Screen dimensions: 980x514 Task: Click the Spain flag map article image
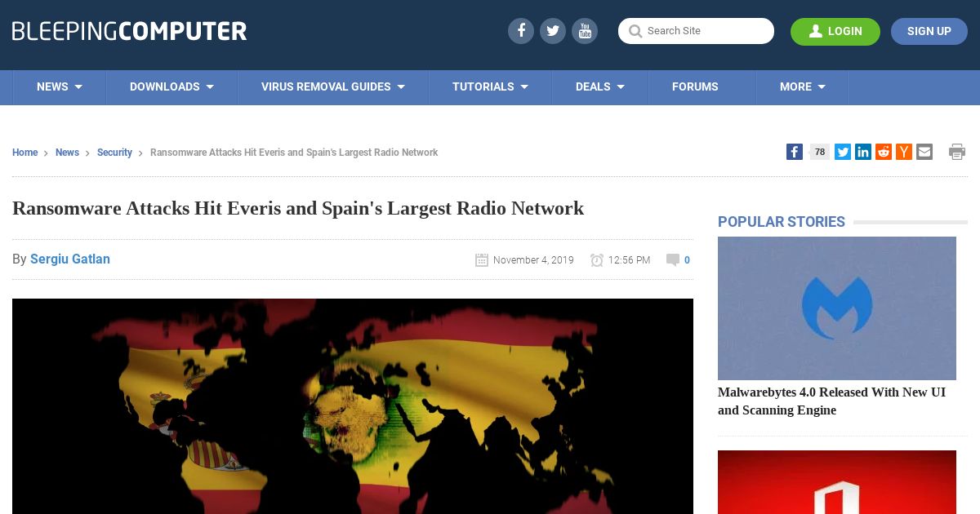[x=353, y=406]
